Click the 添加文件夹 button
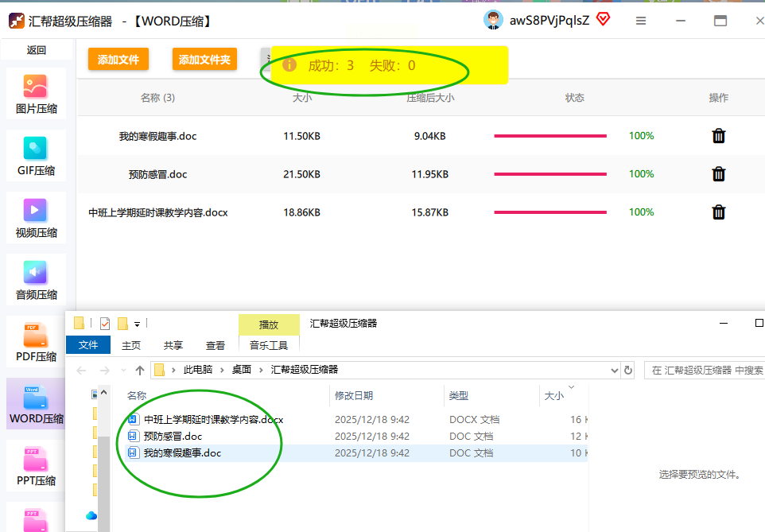 pyautogui.click(x=204, y=60)
